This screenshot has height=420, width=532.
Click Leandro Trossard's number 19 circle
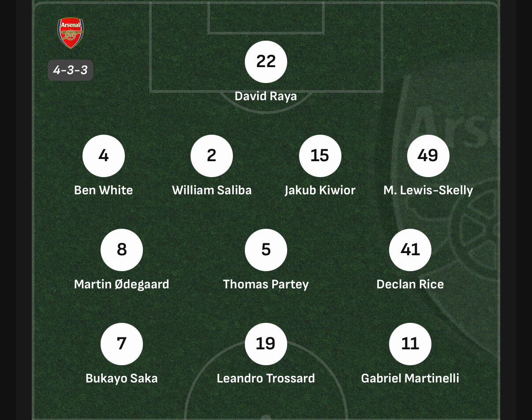point(266,344)
